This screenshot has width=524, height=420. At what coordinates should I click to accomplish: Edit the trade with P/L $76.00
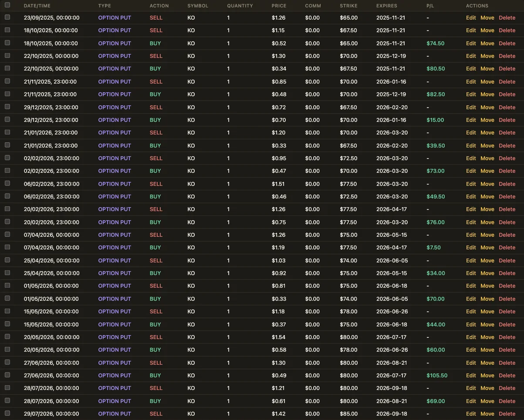471,222
